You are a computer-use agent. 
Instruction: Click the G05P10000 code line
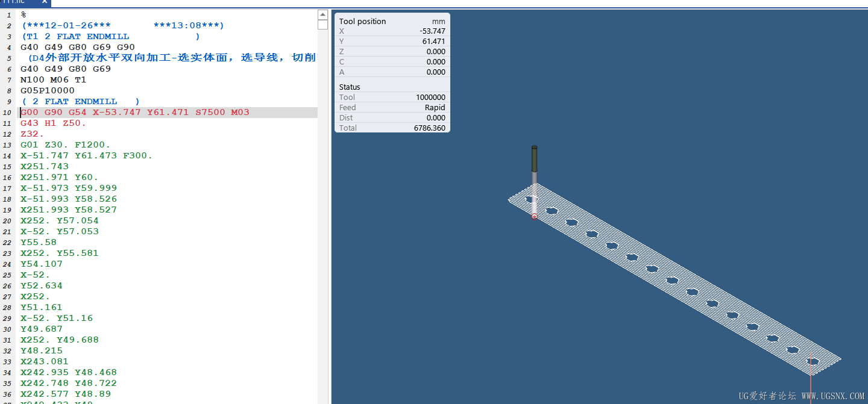coord(48,91)
